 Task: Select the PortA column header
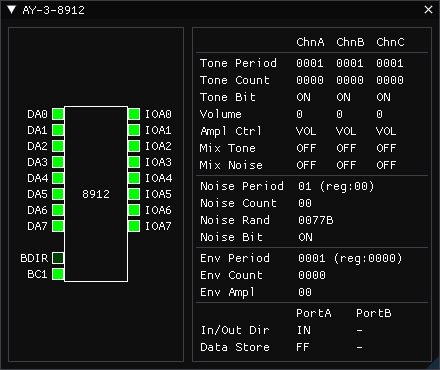tap(314, 313)
